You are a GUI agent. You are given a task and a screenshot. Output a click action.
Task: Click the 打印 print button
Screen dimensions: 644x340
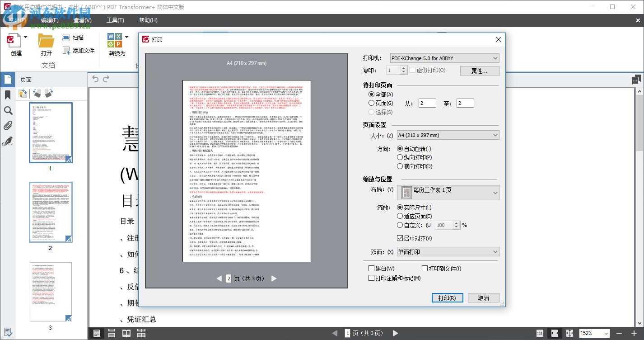(447, 297)
